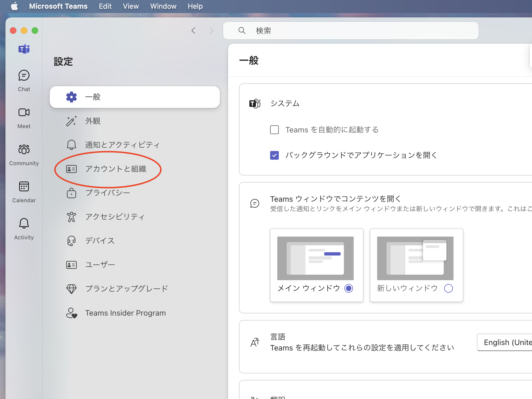Click the システム section heading
The image size is (532, 399).
point(285,104)
